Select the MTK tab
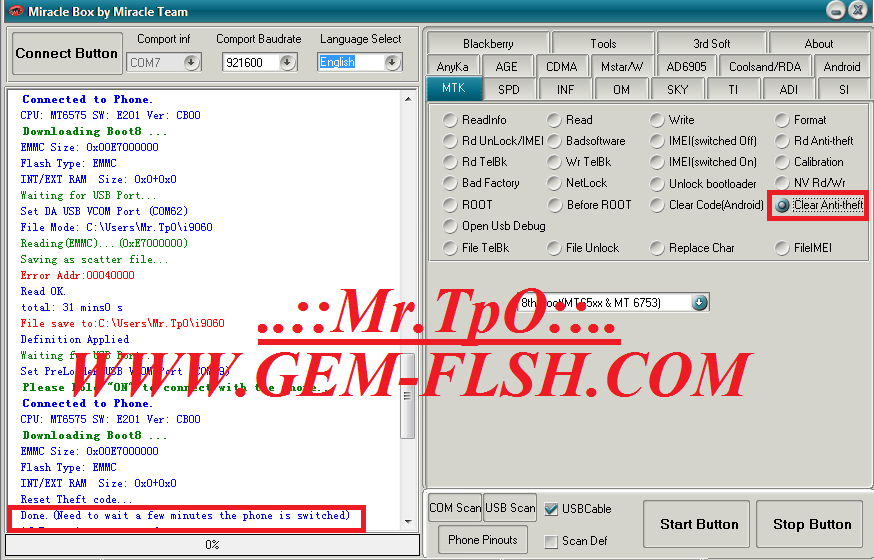The width and height of the screenshot is (874, 560). pos(454,88)
